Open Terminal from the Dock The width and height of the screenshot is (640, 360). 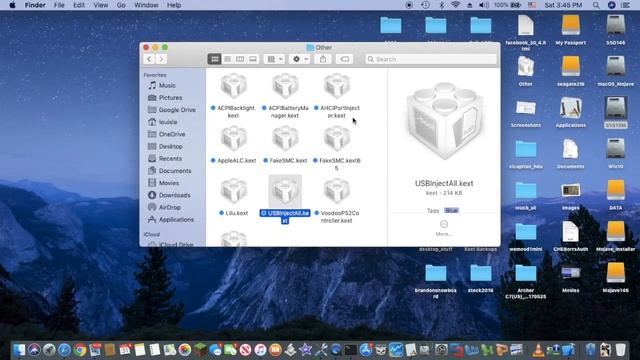(351, 350)
